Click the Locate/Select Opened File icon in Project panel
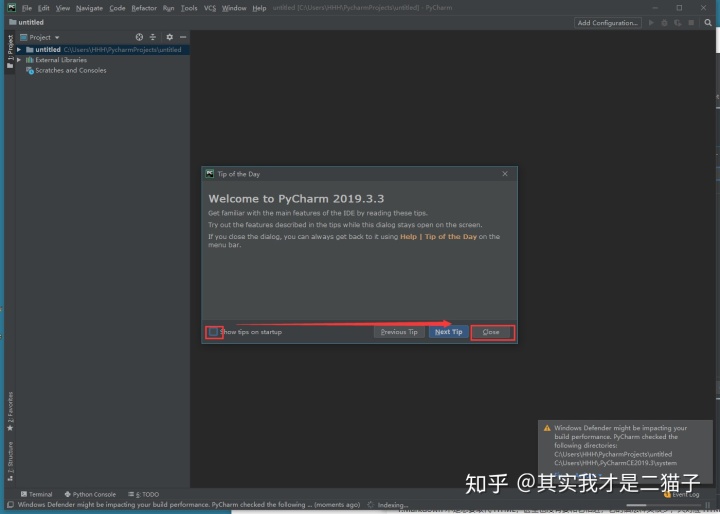 pyautogui.click(x=139, y=37)
